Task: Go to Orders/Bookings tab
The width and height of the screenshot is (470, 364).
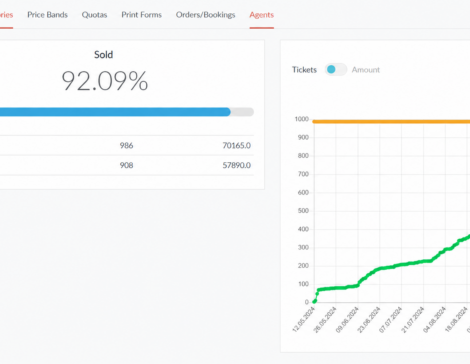Action: pos(205,15)
